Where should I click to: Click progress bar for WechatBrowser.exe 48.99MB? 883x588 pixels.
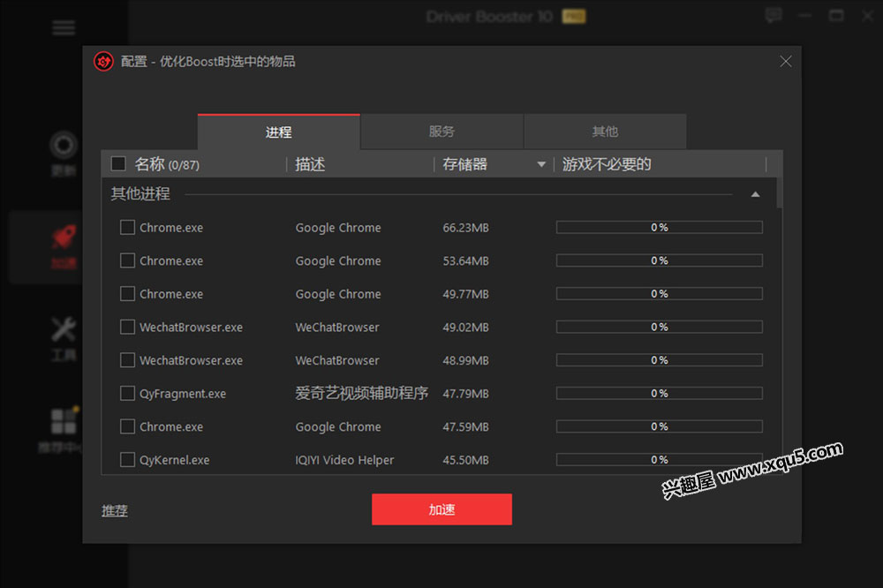(x=660, y=360)
